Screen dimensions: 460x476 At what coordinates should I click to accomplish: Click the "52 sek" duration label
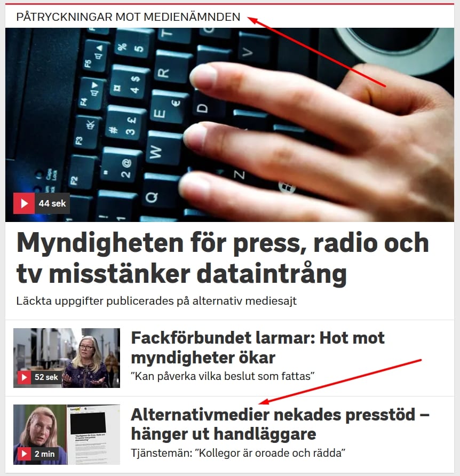click(46, 377)
